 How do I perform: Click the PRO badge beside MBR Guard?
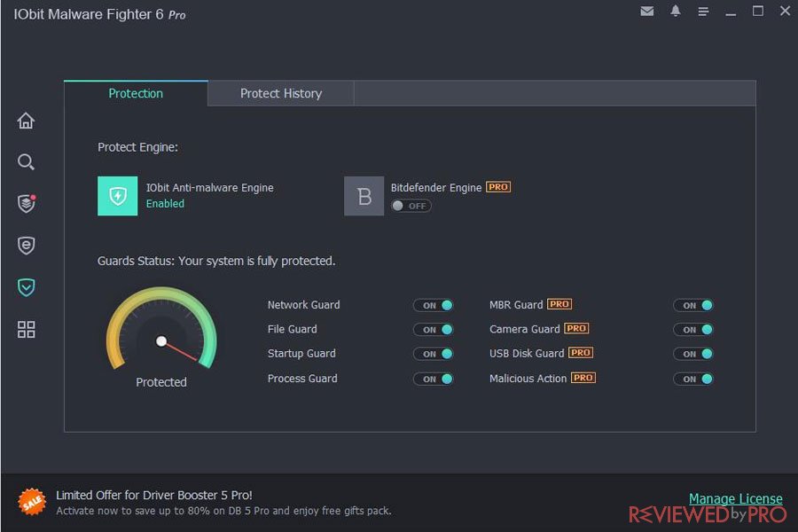[x=559, y=304]
